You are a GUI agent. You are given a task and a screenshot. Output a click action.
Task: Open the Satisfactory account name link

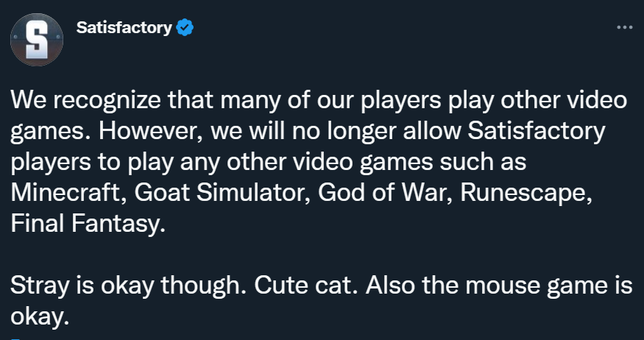pyautogui.click(x=124, y=29)
